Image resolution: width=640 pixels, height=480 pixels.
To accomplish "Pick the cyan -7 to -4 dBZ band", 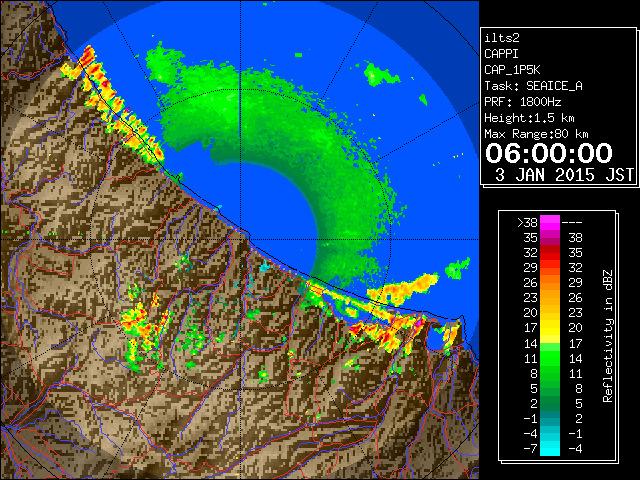I will tap(550, 448).
